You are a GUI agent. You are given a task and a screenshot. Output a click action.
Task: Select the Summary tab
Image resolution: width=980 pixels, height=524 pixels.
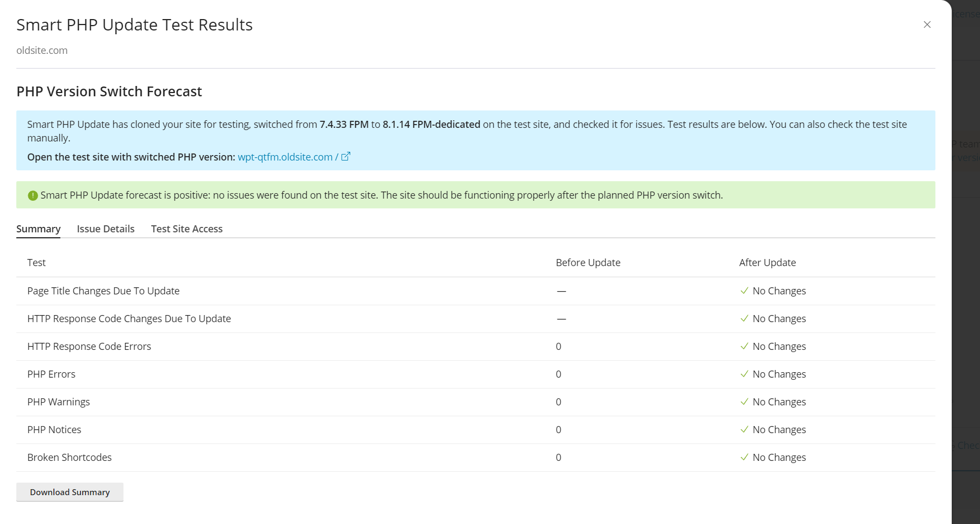pos(38,229)
